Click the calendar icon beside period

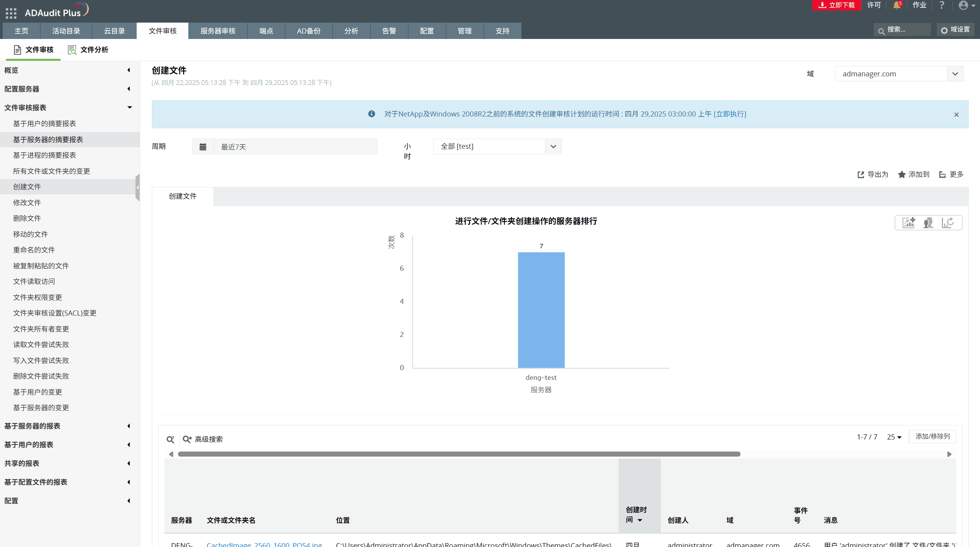pyautogui.click(x=203, y=147)
